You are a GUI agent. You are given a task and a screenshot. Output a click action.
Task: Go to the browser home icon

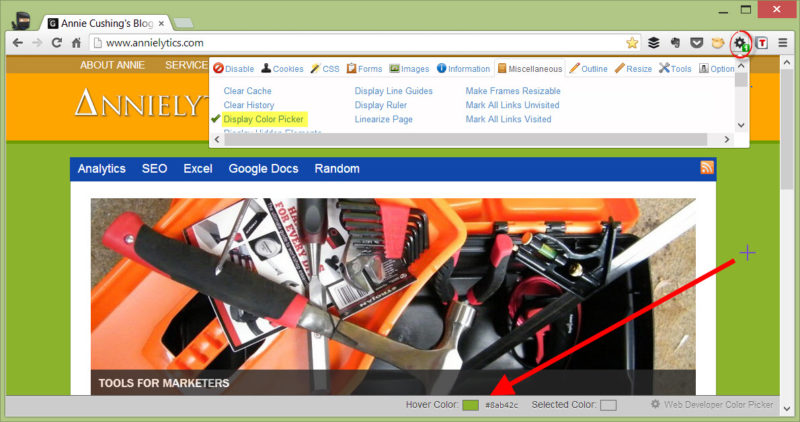77,43
